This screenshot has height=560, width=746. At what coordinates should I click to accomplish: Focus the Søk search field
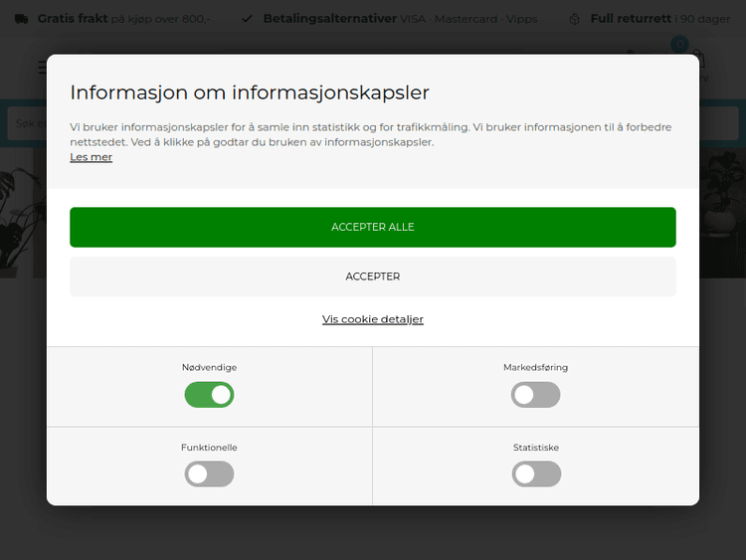[25, 123]
